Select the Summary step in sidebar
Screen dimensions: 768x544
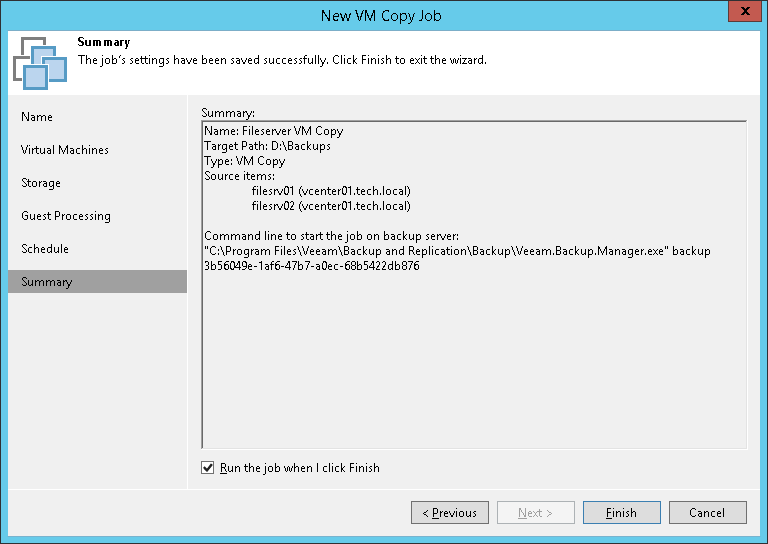47,282
